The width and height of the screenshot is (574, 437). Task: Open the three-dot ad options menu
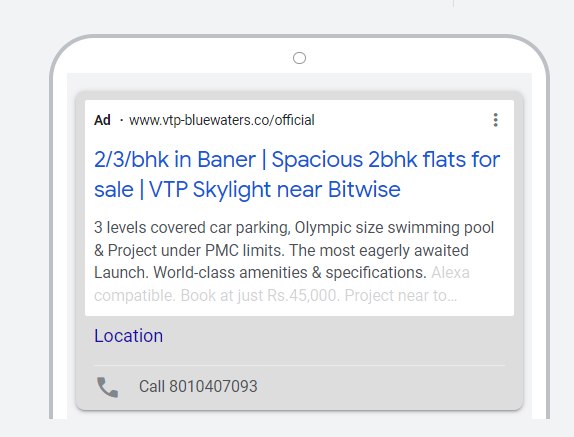pyautogui.click(x=495, y=120)
